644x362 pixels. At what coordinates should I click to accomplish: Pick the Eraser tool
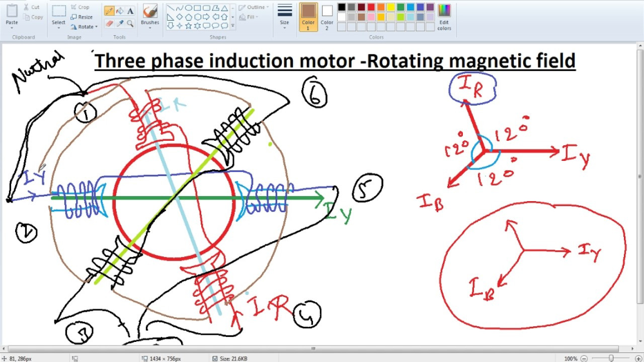(109, 24)
